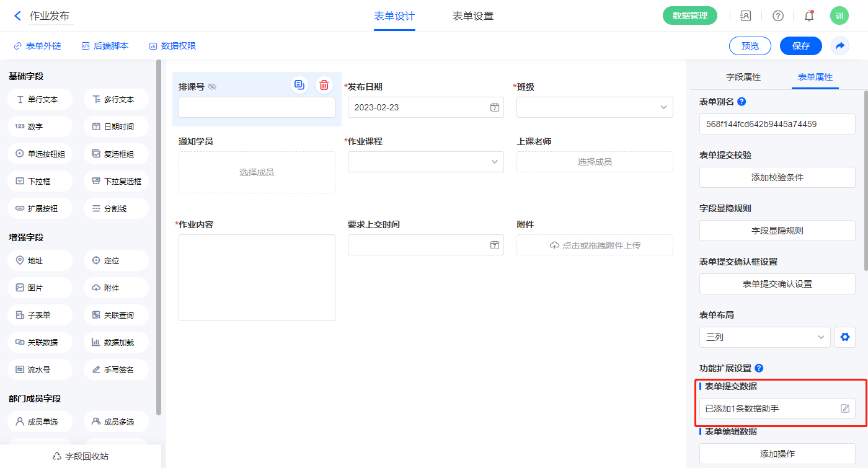Click the help question mark icon in header

(x=777, y=16)
